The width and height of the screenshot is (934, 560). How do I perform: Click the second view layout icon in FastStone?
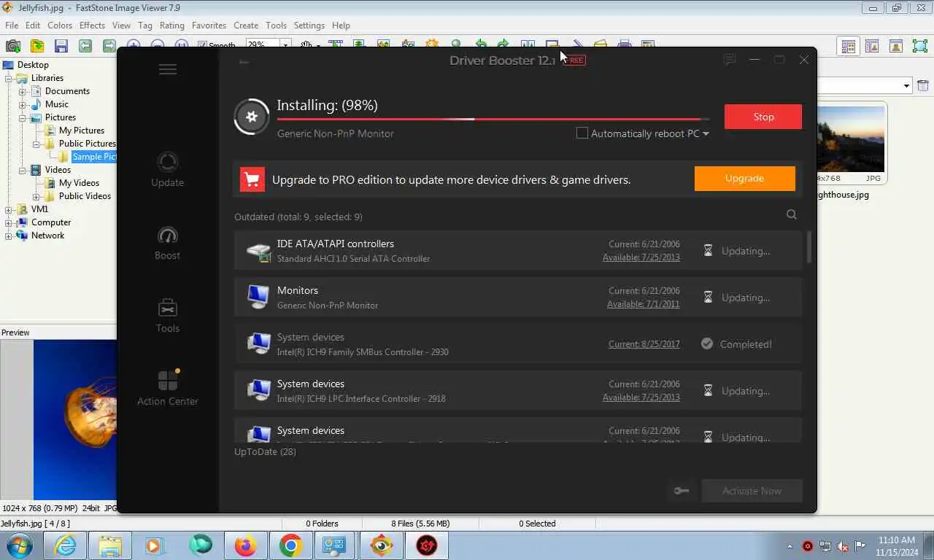[872, 46]
